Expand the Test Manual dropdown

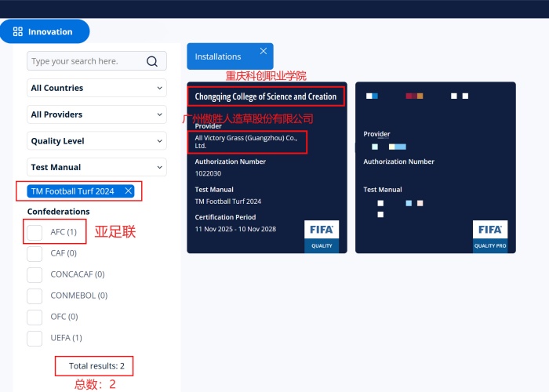96,167
